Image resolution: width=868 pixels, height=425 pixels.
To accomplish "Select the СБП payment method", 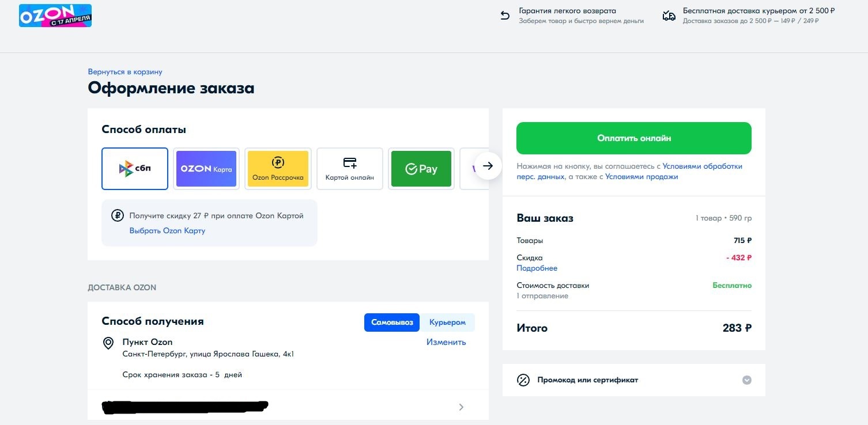I will point(135,169).
